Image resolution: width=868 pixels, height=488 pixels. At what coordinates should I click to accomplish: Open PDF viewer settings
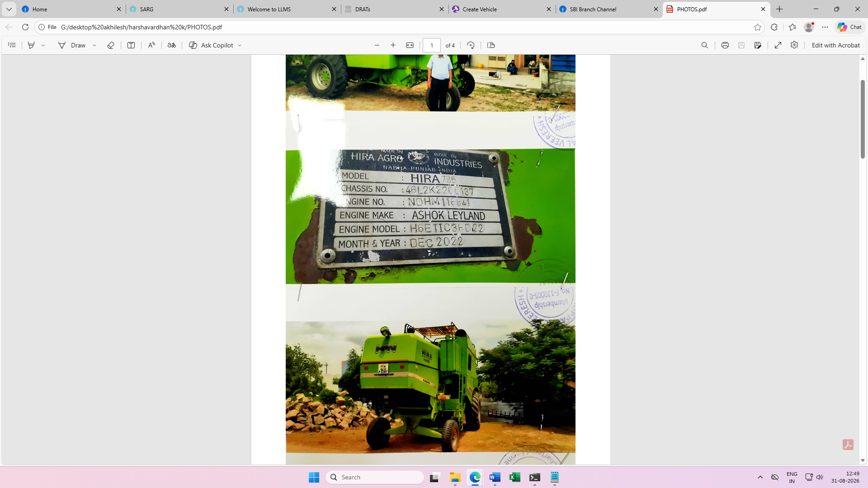pyautogui.click(x=794, y=45)
